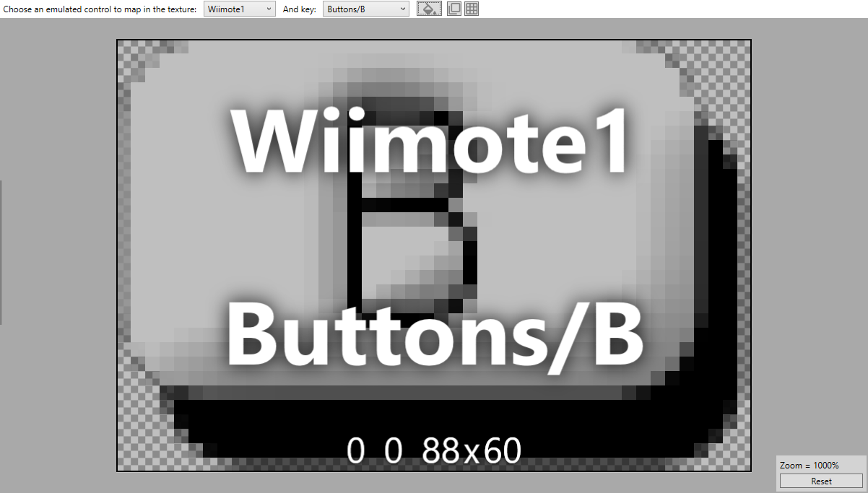Image resolution: width=868 pixels, height=493 pixels.
Task: Activate the paint bucket fill tool
Action: 429,9
